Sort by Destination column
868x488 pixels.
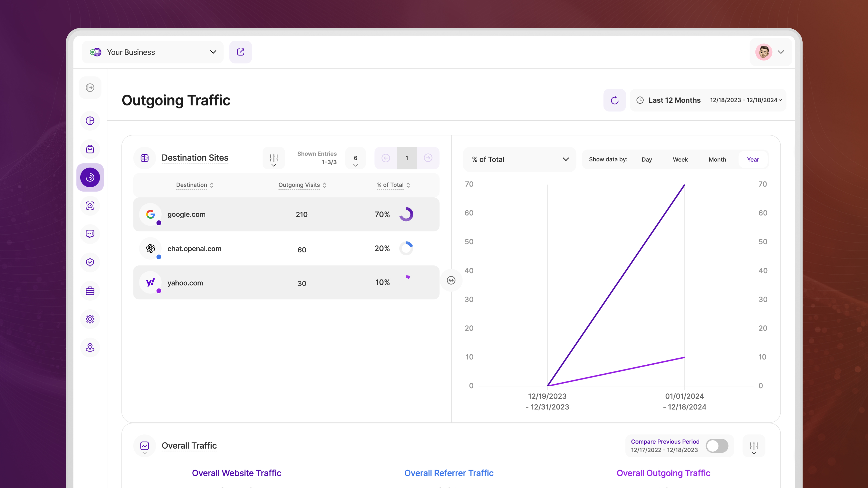[x=195, y=185]
